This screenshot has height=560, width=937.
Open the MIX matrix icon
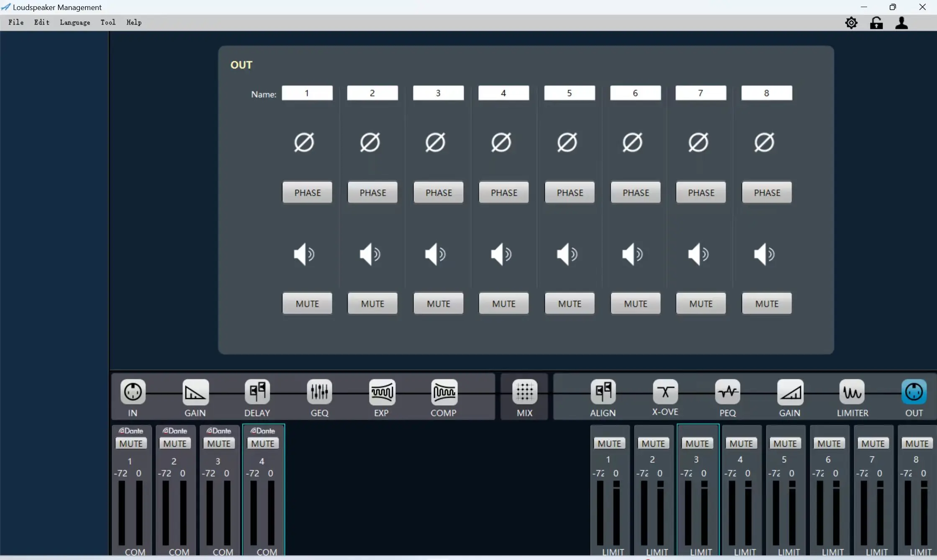[x=524, y=392]
